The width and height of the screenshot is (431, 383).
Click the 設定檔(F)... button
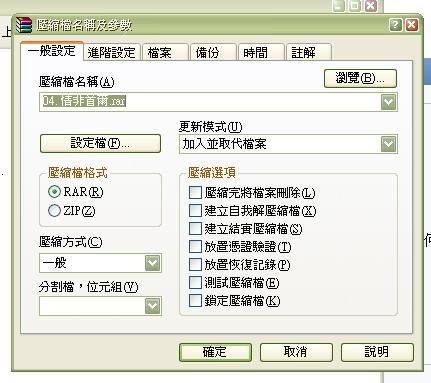pyautogui.click(x=100, y=143)
